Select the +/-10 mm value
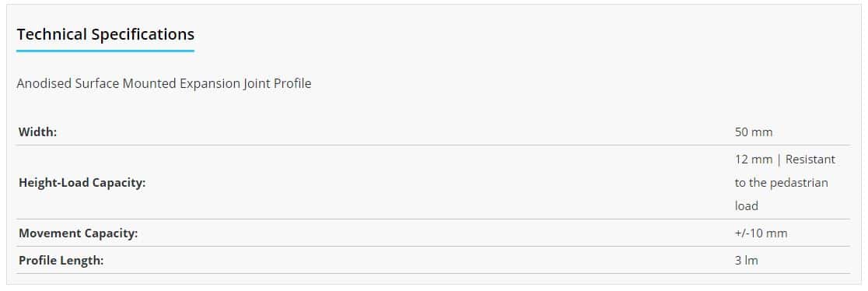Screen dimensions: 868x291 tap(761, 233)
